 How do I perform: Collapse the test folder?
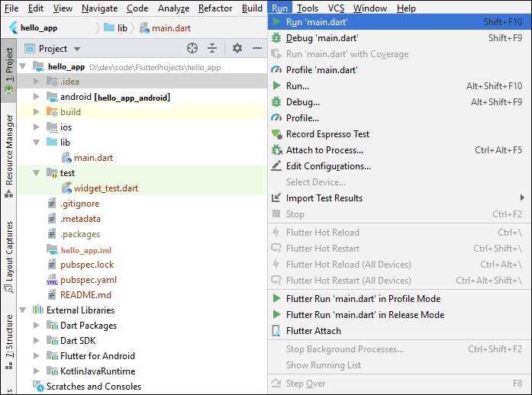(x=37, y=173)
